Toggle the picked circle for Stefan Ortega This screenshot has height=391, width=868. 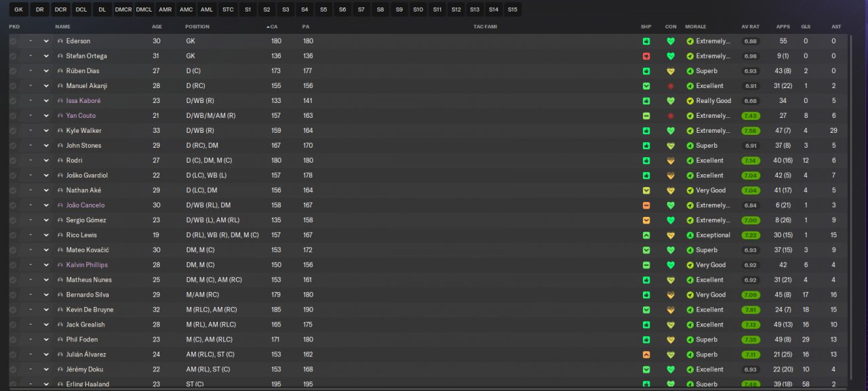click(13, 56)
